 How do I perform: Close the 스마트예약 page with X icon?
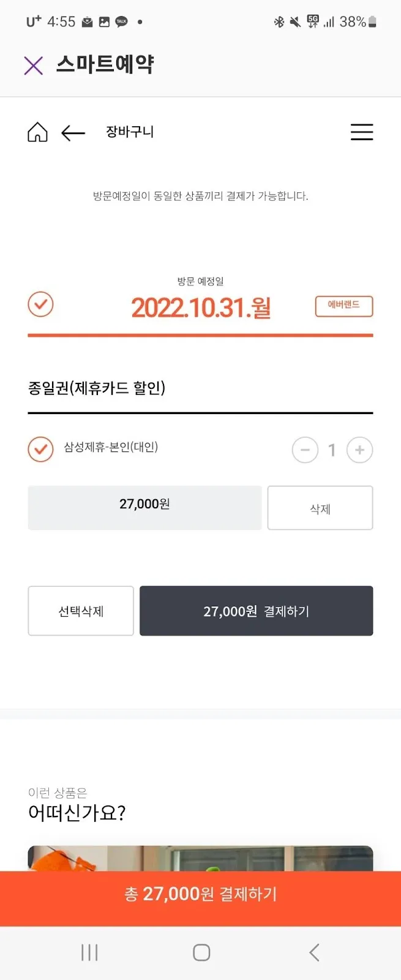coord(34,65)
